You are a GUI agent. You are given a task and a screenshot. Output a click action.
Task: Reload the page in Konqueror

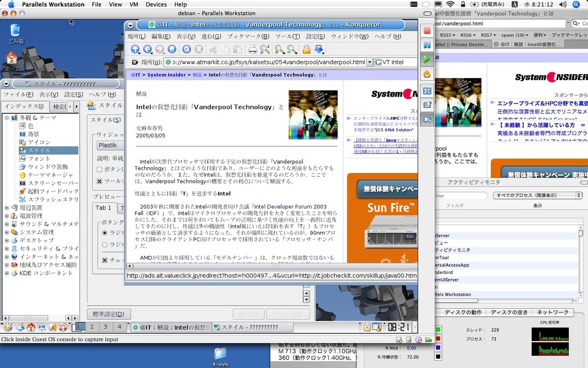[186, 49]
